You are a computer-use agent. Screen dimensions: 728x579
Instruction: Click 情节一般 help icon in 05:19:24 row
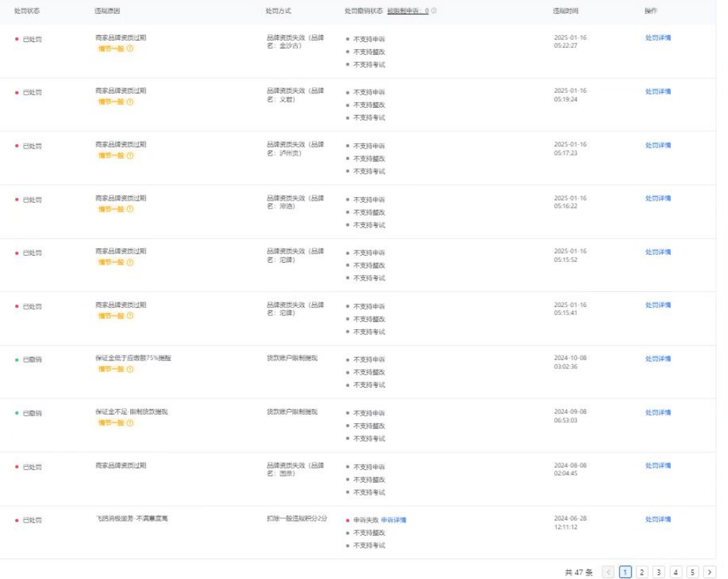tap(130, 102)
